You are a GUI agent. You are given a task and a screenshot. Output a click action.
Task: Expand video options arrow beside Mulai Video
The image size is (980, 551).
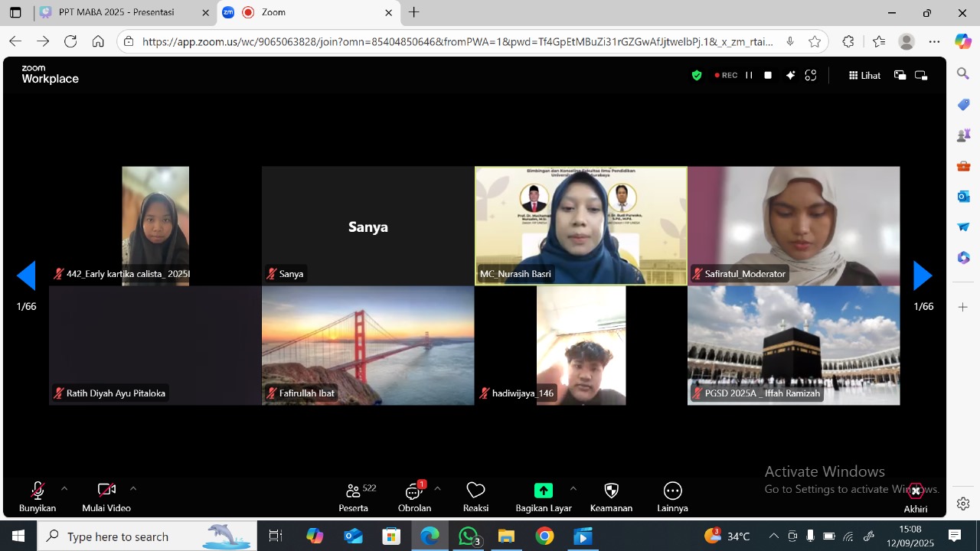pos(133,488)
